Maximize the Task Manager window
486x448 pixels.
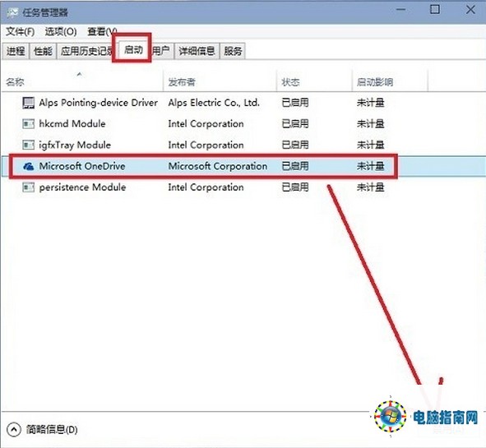(435, 10)
